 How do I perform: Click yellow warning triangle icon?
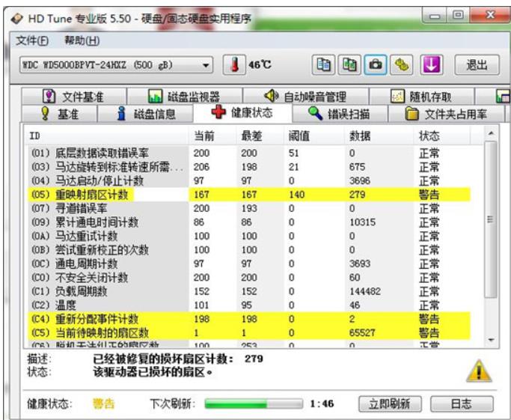478,371
